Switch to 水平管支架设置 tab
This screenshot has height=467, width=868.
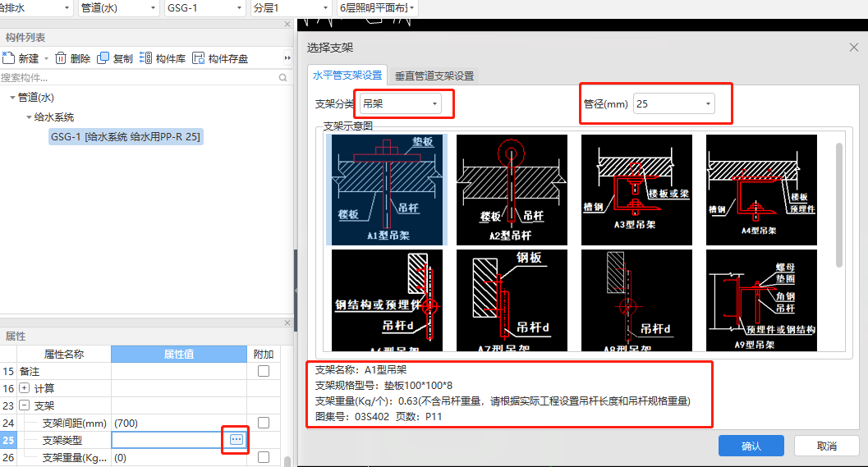pyautogui.click(x=347, y=76)
